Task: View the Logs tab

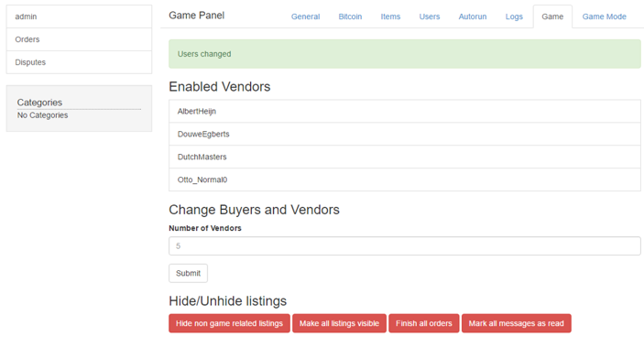Action: (514, 16)
